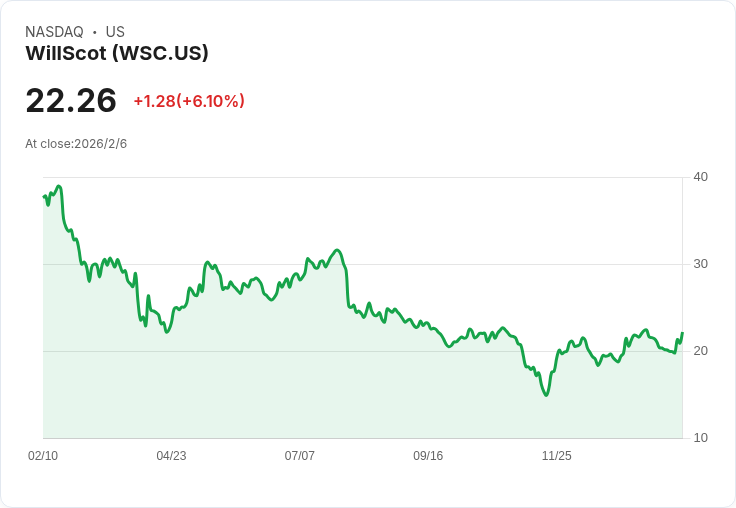Viewport: 736px width, 508px height.
Task: Open the WillScot (WSC.US) stock title
Action: coord(117,54)
